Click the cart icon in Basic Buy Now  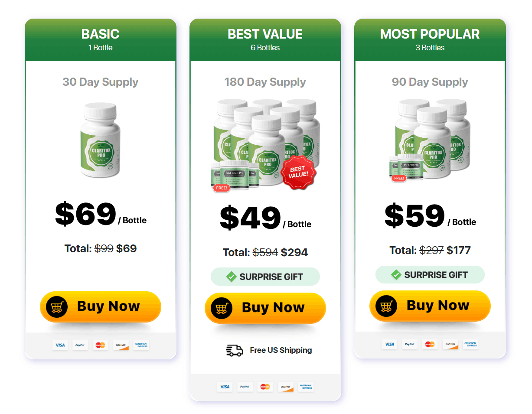pyautogui.click(x=57, y=307)
